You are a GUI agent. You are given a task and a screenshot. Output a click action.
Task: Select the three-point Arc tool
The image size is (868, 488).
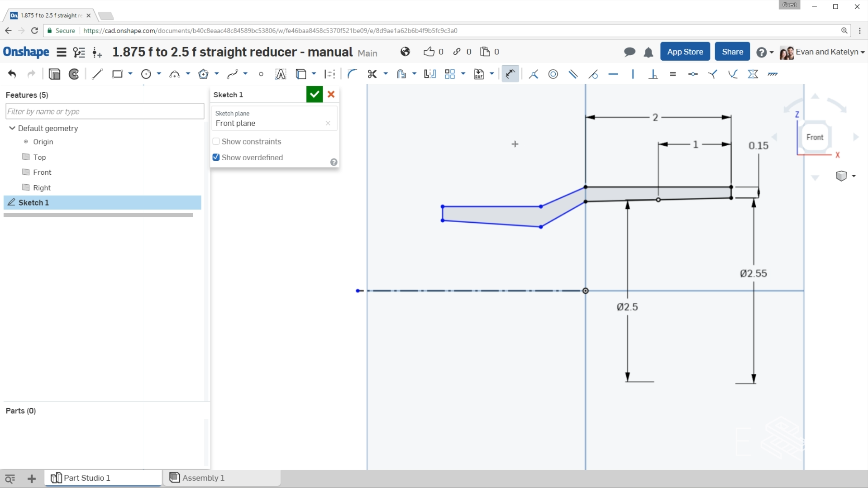[x=175, y=74]
